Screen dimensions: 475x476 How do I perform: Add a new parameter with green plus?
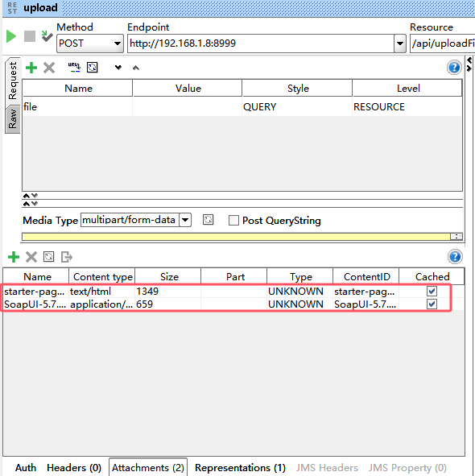pos(31,68)
